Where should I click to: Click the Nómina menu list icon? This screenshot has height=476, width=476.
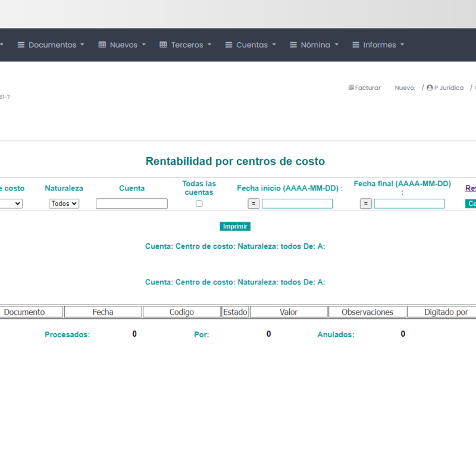click(293, 45)
